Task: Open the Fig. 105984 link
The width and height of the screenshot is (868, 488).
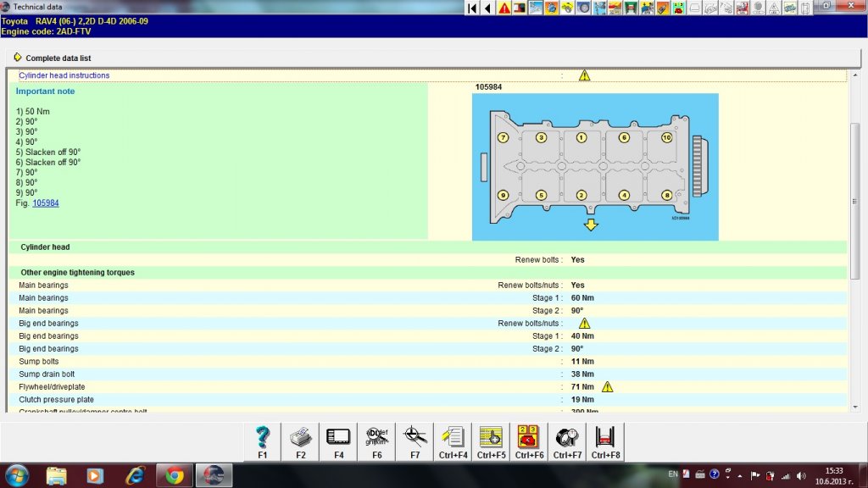Action: pyautogui.click(x=45, y=203)
